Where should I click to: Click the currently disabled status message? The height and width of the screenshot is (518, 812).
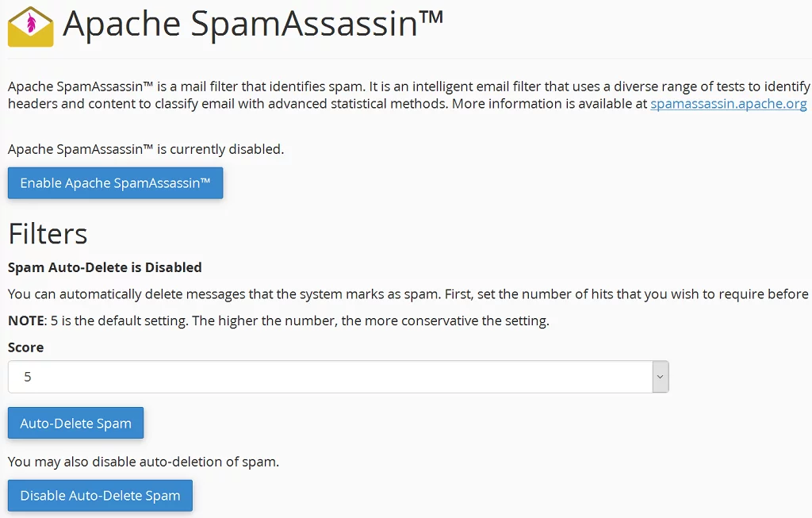coord(147,149)
